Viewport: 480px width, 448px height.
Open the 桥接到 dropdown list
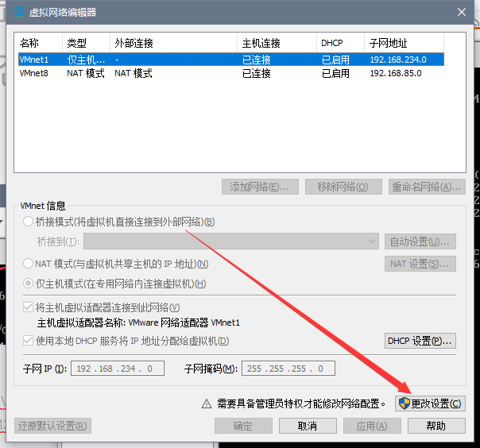click(x=231, y=241)
